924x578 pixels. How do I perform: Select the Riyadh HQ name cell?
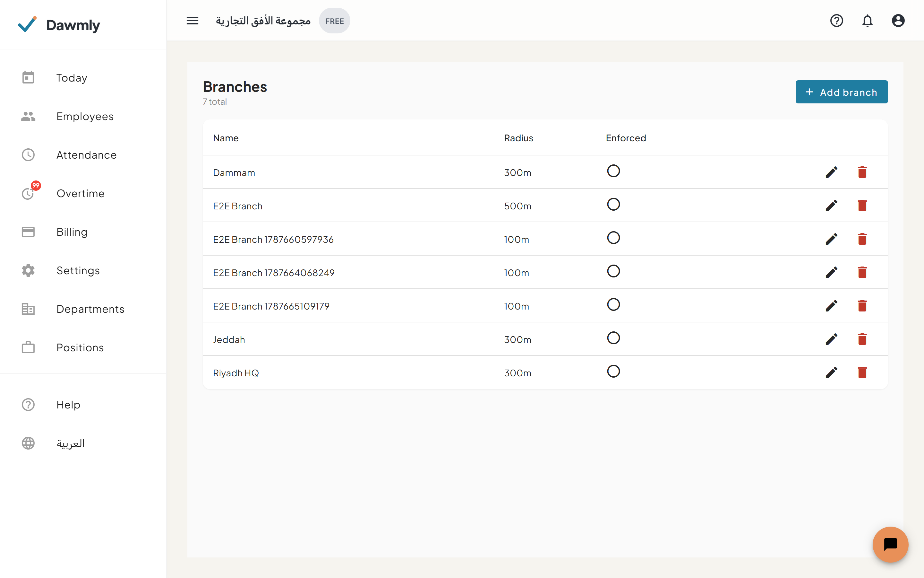[236, 373]
